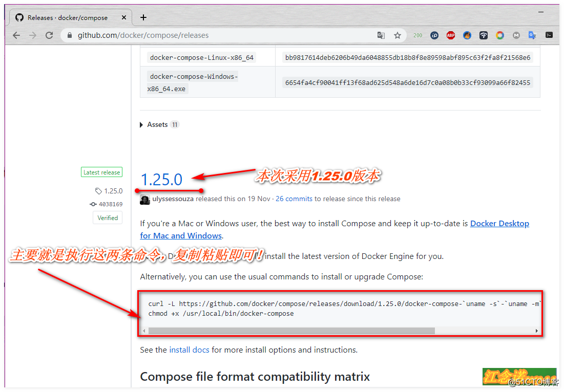Open the 1.25.0 release title link

(161, 179)
